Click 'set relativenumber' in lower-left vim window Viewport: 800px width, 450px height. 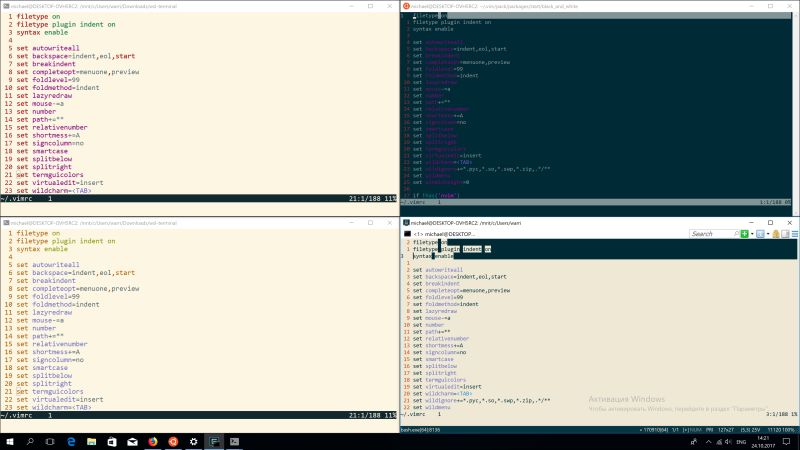point(52,344)
